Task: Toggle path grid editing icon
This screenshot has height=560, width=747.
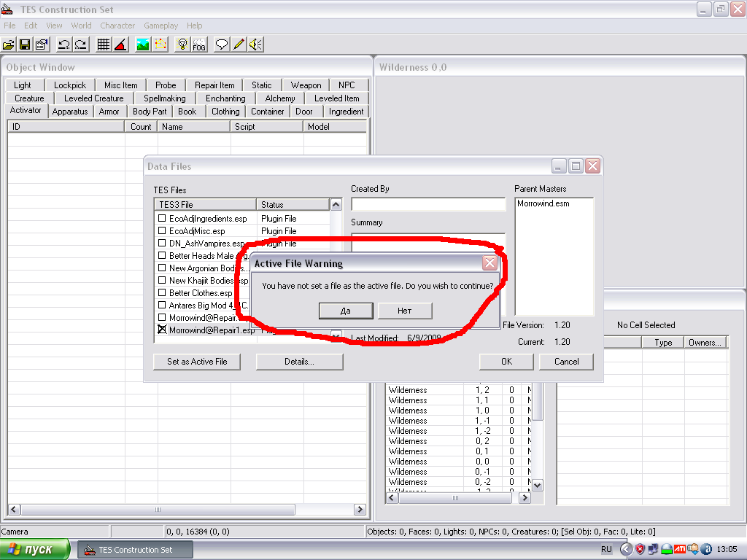Action: (160, 44)
